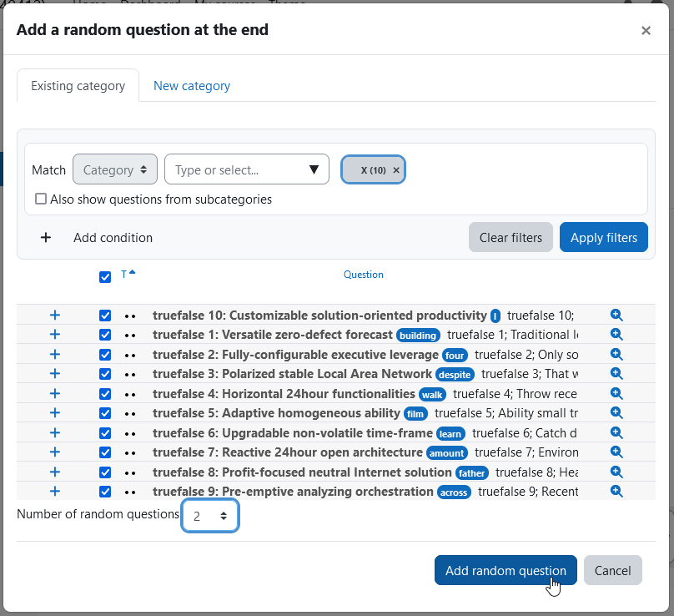Click the Add random question button
674x616 pixels.
tap(505, 570)
